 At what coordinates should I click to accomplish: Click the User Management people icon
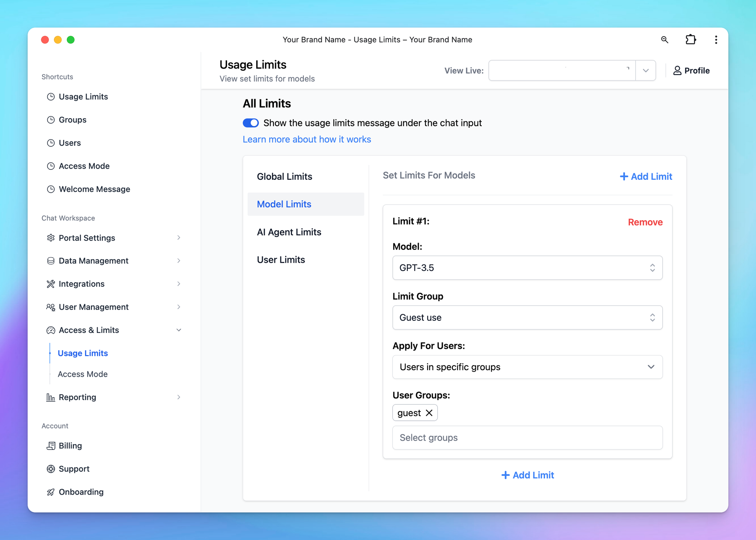click(x=51, y=307)
